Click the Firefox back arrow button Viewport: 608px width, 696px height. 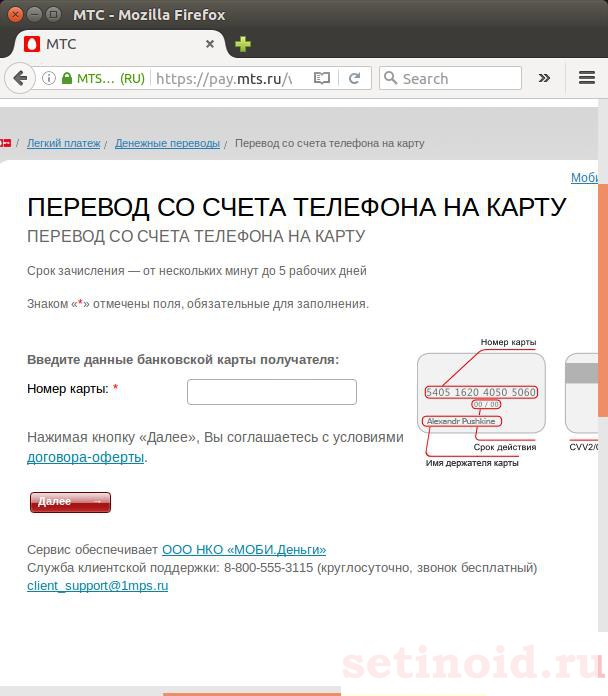[20, 79]
